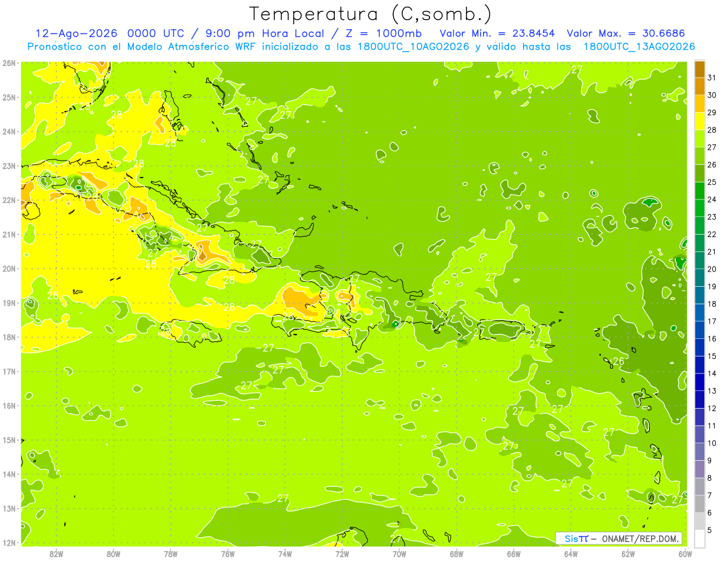Pick the purple swatch between 9 and 10
This screenshot has width=728, height=562.
tap(699, 451)
